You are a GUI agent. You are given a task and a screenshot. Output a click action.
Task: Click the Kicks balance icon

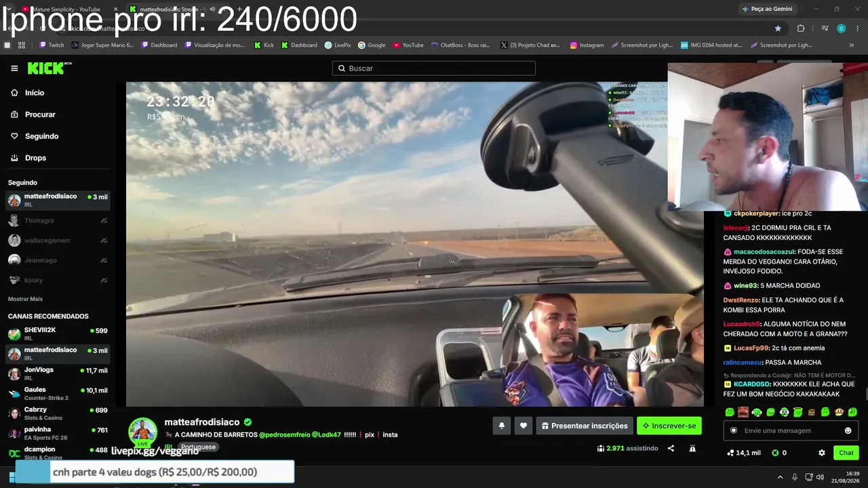pos(775,453)
